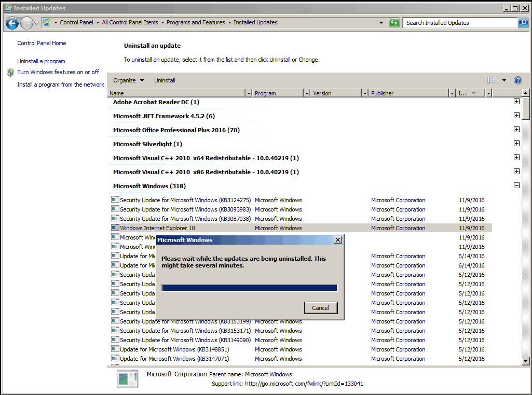Click the Forward navigation arrow

click(26, 23)
